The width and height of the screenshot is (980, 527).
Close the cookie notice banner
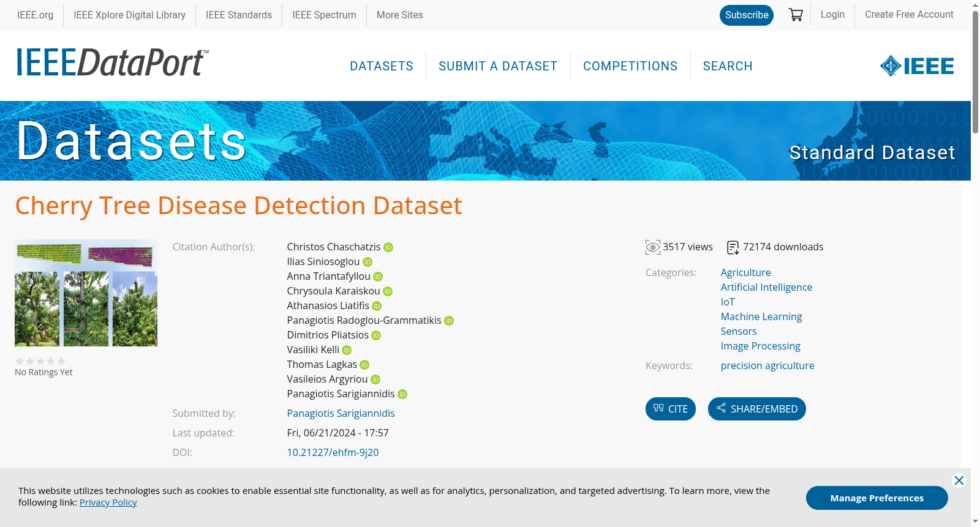(959, 480)
